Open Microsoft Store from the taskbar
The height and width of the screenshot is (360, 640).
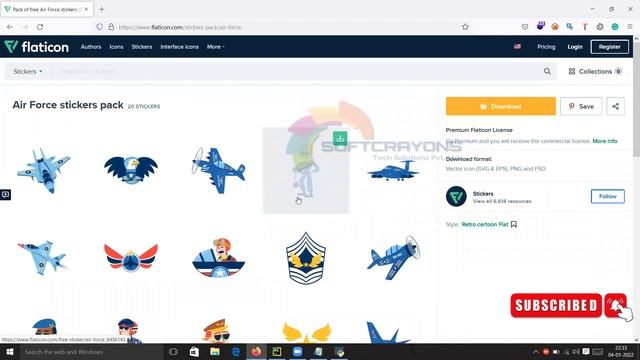point(194,351)
